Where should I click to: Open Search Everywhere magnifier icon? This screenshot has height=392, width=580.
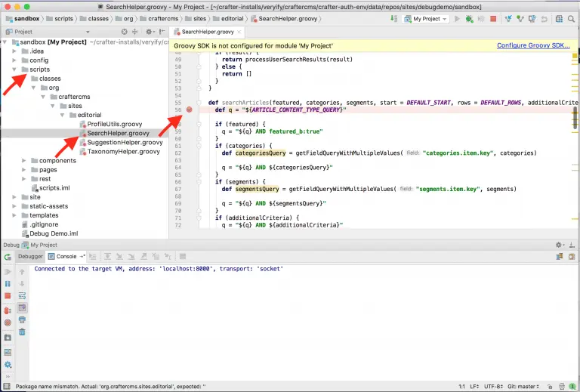571,18
